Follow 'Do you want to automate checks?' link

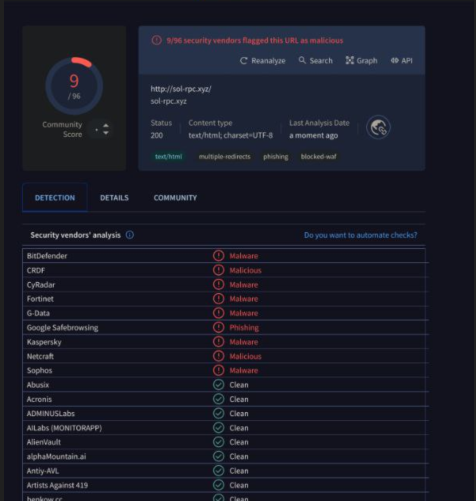360,235
